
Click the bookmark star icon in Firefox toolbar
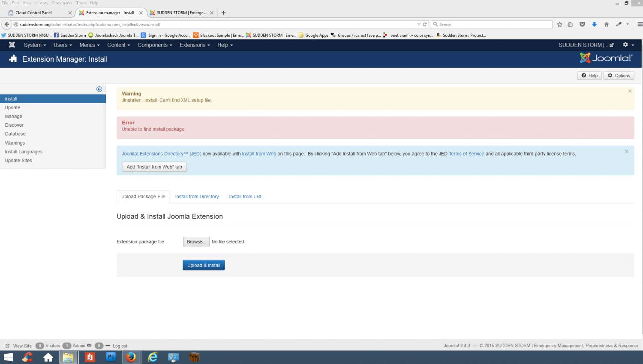pyautogui.click(x=559, y=24)
